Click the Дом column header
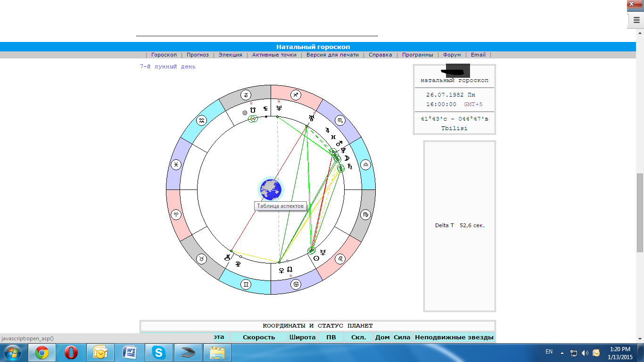644x362 pixels. tap(382, 337)
